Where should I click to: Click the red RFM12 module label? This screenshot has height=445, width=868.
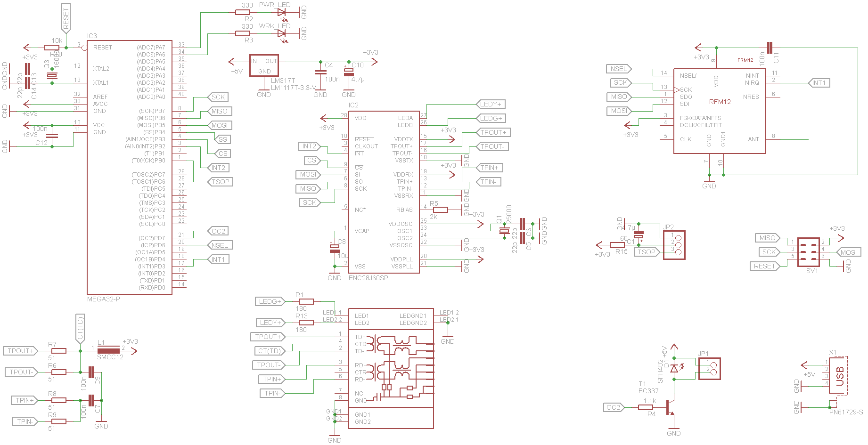click(x=720, y=102)
